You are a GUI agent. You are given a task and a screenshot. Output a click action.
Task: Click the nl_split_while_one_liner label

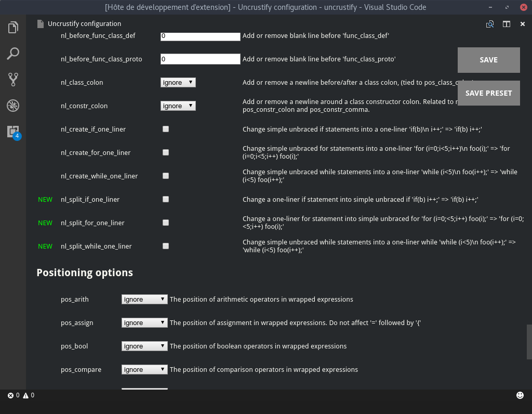(96, 247)
